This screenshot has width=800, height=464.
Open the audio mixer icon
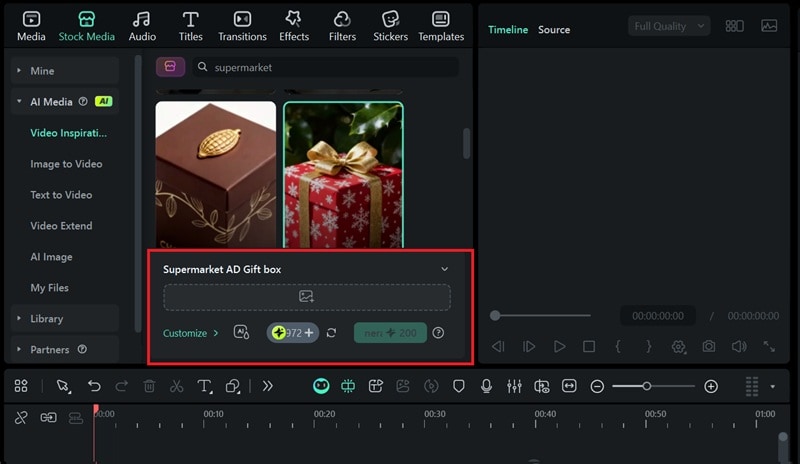514,386
